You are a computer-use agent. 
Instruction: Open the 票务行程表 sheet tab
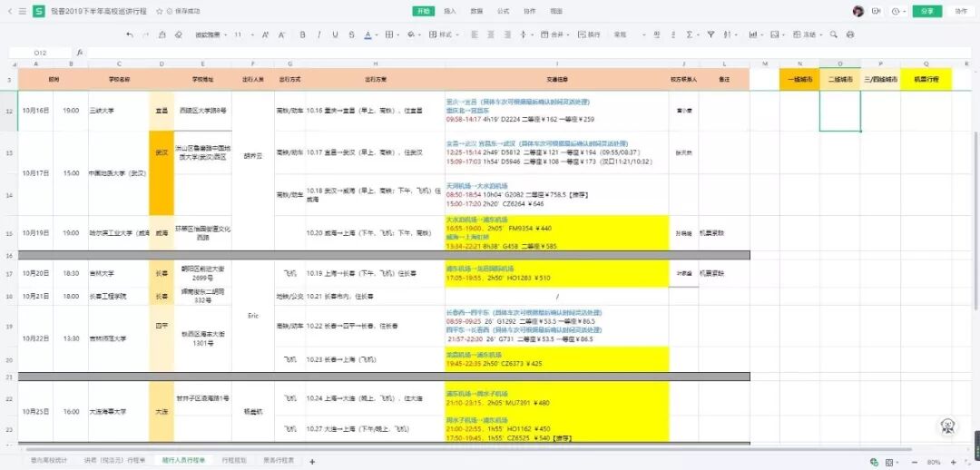coord(279,461)
